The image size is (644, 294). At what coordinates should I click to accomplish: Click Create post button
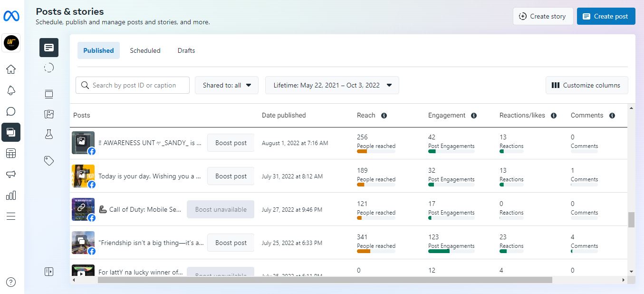(606, 16)
